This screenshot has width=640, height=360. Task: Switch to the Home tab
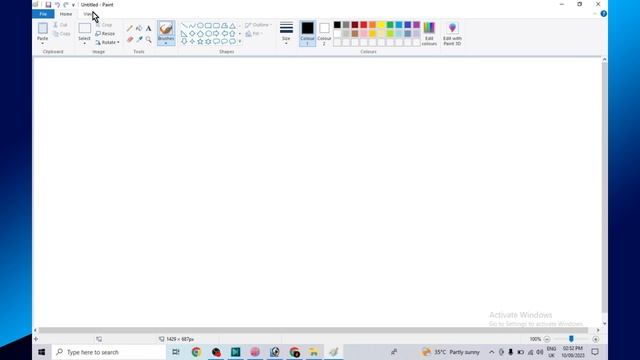pyautogui.click(x=66, y=14)
